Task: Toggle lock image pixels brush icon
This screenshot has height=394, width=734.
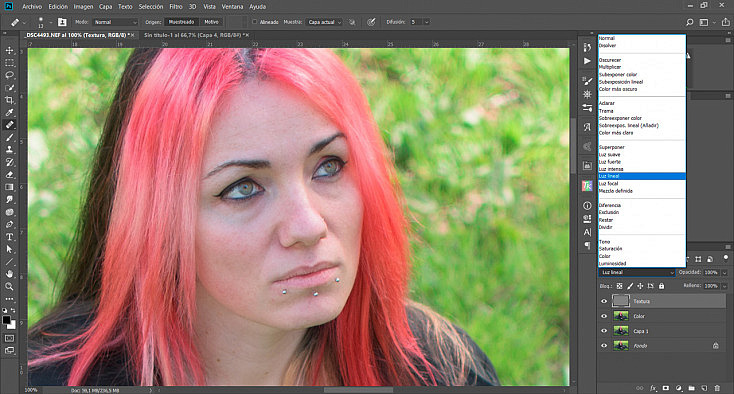Action: click(630, 286)
